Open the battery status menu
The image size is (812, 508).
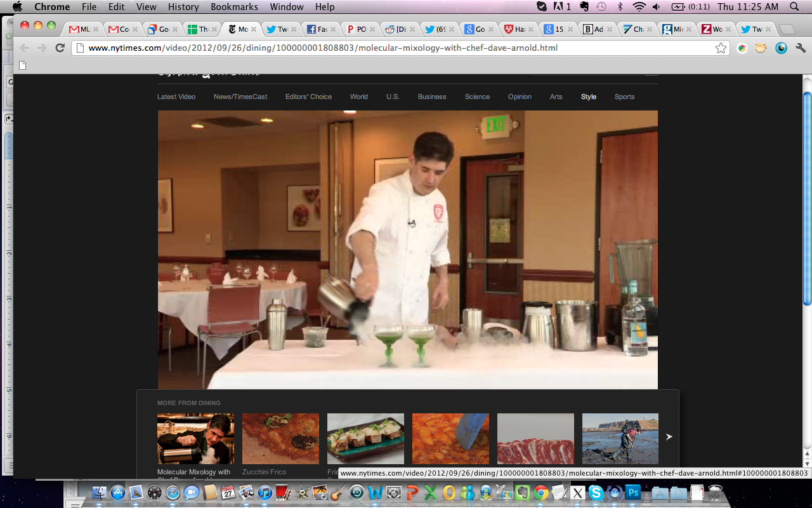tap(678, 7)
